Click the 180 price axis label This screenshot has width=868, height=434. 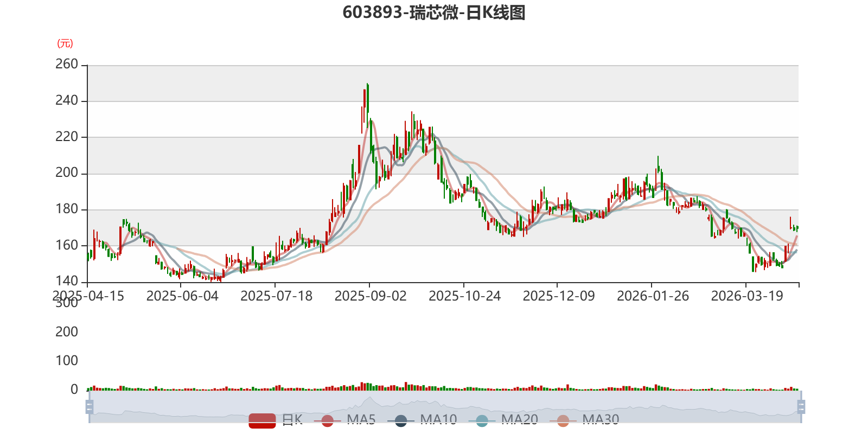[67, 209]
